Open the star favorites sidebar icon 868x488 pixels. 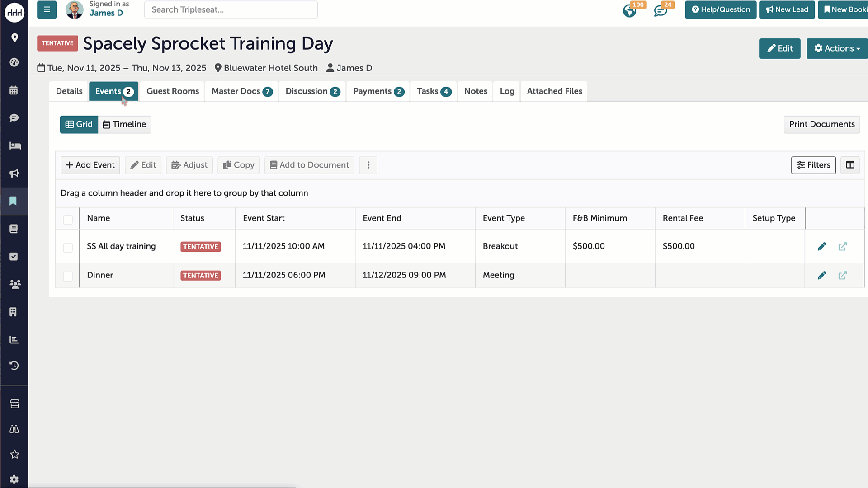tap(14, 454)
